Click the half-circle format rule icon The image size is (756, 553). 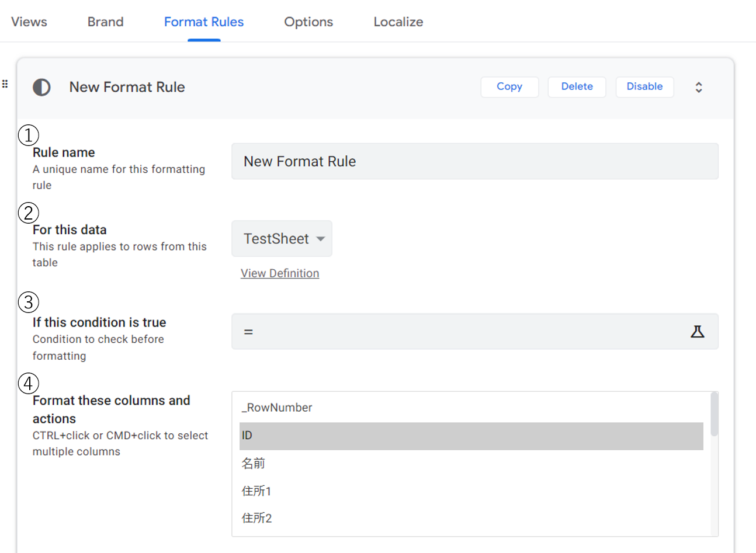[x=41, y=88]
